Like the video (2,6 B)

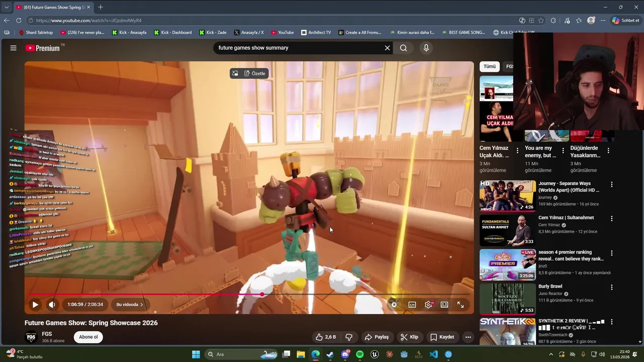(x=326, y=337)
